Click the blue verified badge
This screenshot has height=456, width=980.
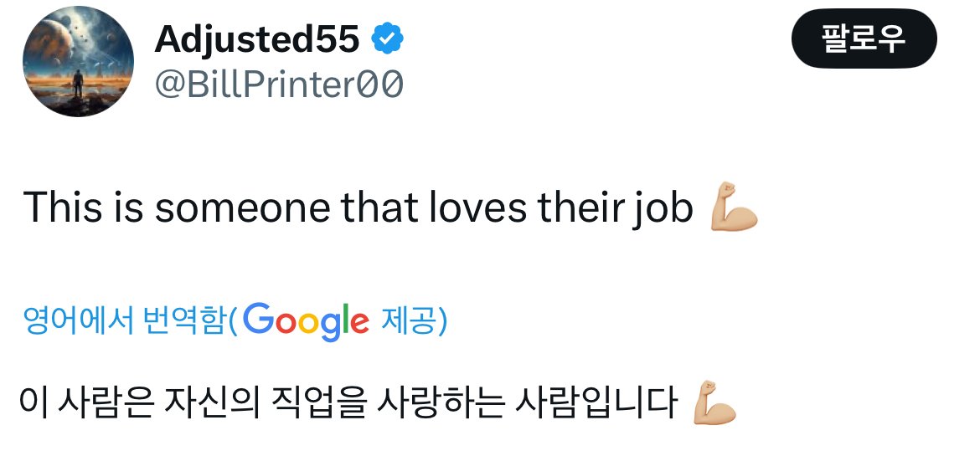tap(388, 38)
